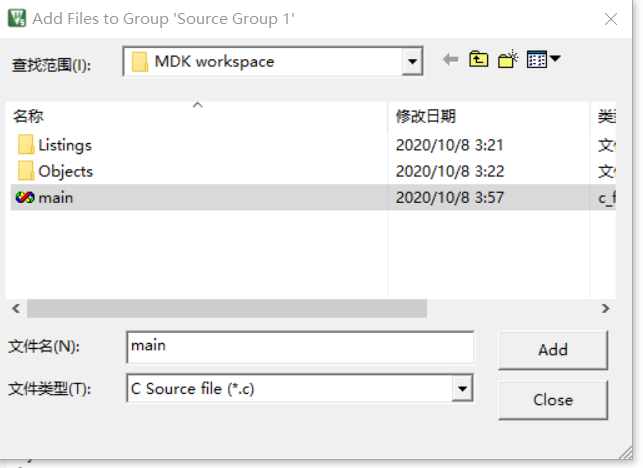Screen dimensions: 643x468
Task: Click the MDK workspace folder icon in combo
Action: [x=140, y=62]
